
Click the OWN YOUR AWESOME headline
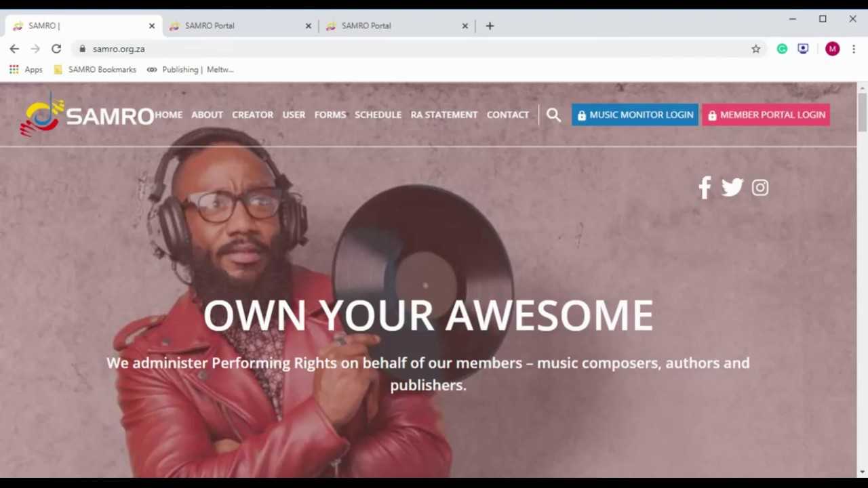[428, 315]
